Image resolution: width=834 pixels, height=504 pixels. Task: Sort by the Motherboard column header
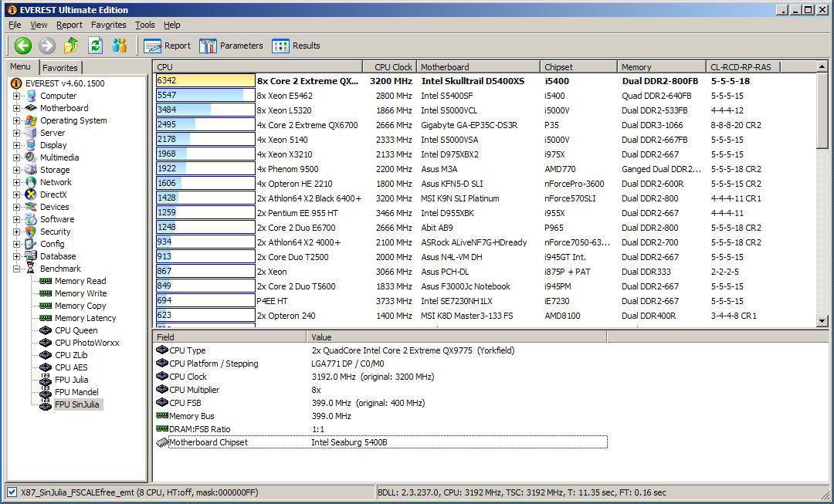(x=478, y=67)
